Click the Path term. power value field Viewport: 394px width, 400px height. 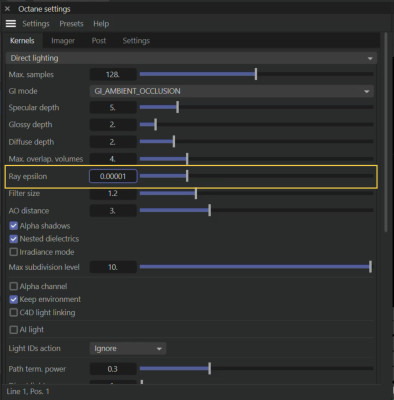click(x=113, y=369)
